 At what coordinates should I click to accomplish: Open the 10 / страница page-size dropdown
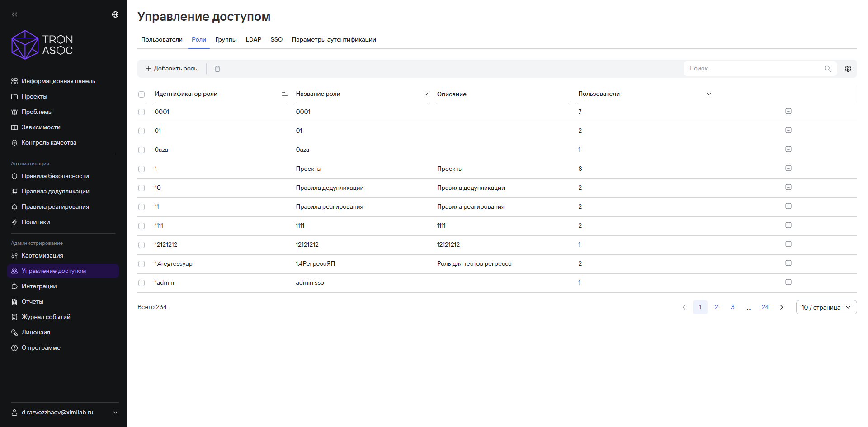coord(826,307)
